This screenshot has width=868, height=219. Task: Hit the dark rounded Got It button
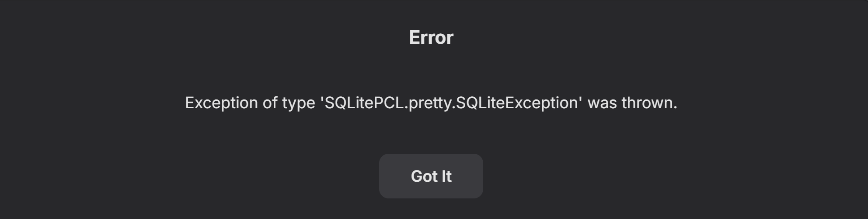[431, 176]
